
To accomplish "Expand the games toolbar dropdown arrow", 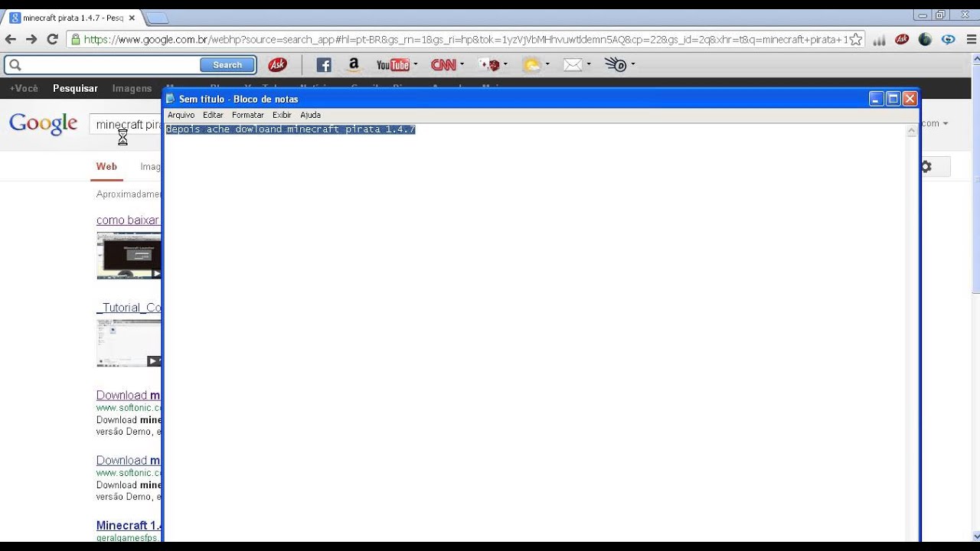I will click(505, 65).
